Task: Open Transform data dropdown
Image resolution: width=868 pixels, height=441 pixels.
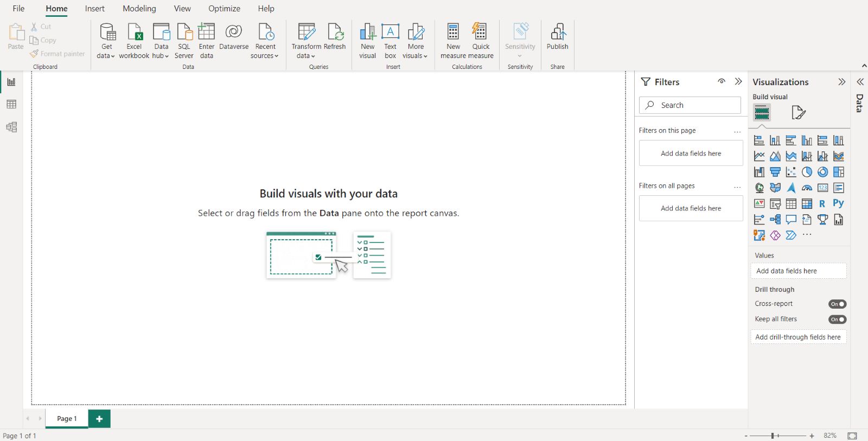Action: click(307, 41)
